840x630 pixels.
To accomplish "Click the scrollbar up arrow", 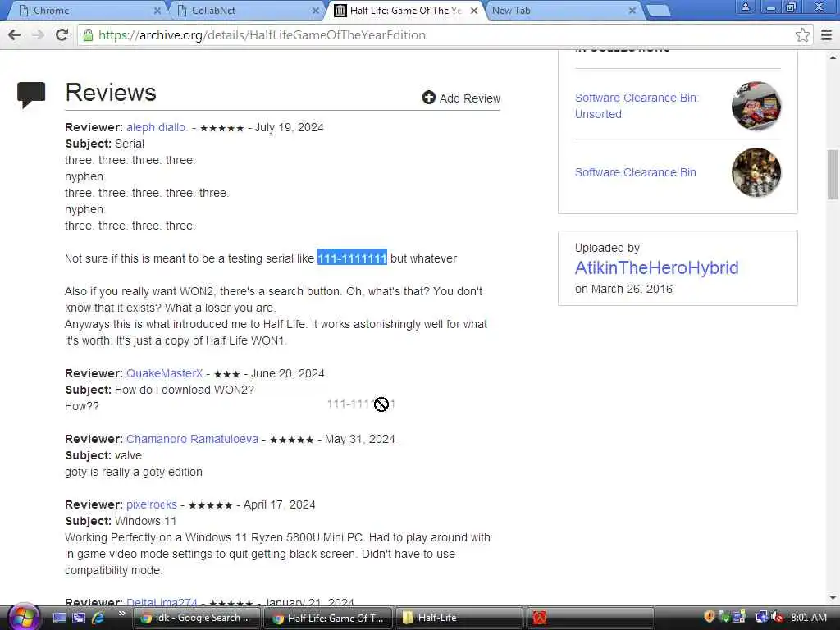I will 833,57.
